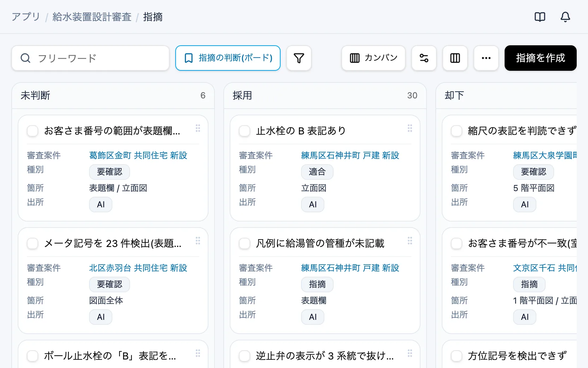Screen dimensions: 588x368
Task: Open 練馬区石神井町 link in 止水栓の B 表記あり card
Action: (350, 155)
